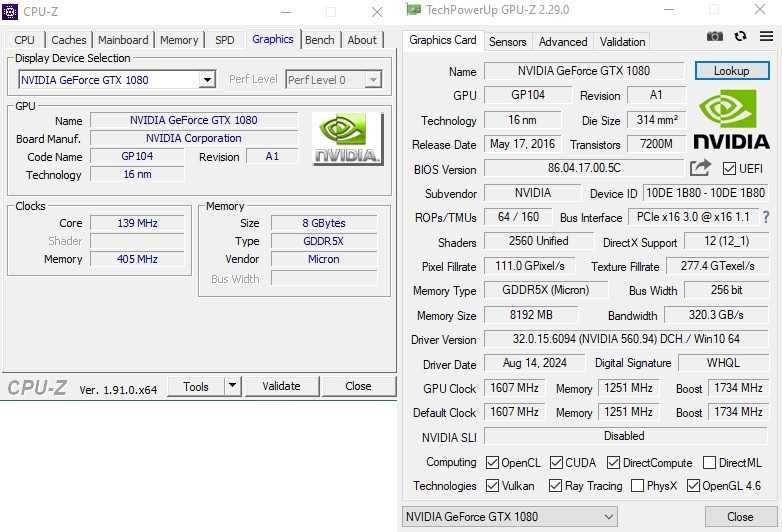Image resolution: width=782 pixels, height=532 pixels.
Task: Open the Mainboard tab
Action: click(123, 40)
